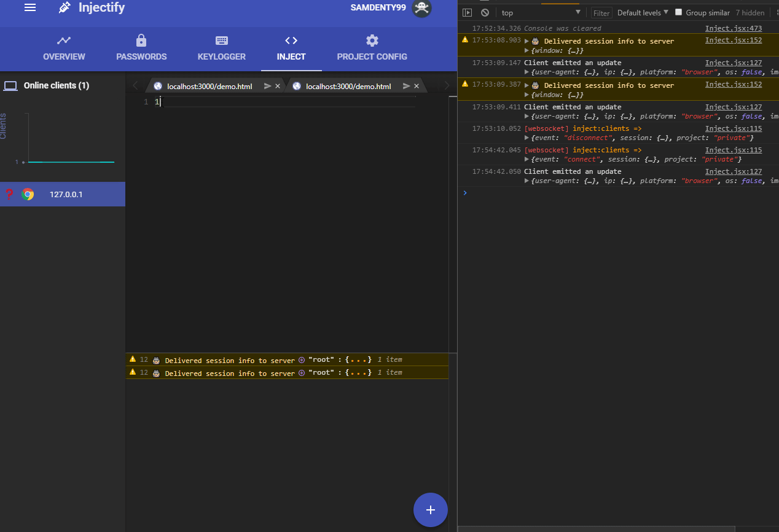Close the second demo.html tab
Screen dimensions: 779x532
[417, 86]
